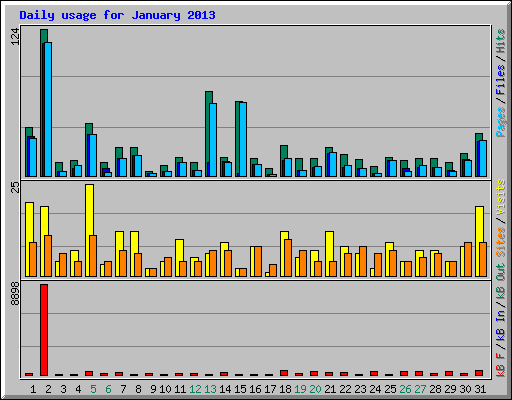Image resolution: width=512 pixels, height=400 pixels.
Task: Click day label 17 on the x-axis
Action: coord(270,389)
